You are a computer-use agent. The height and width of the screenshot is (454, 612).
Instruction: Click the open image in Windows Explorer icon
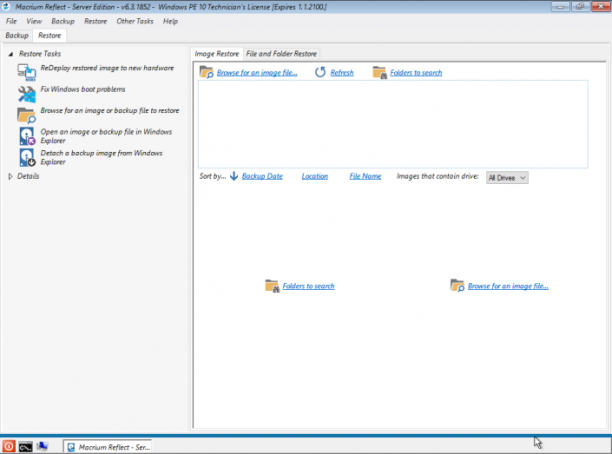click(27, 136)
